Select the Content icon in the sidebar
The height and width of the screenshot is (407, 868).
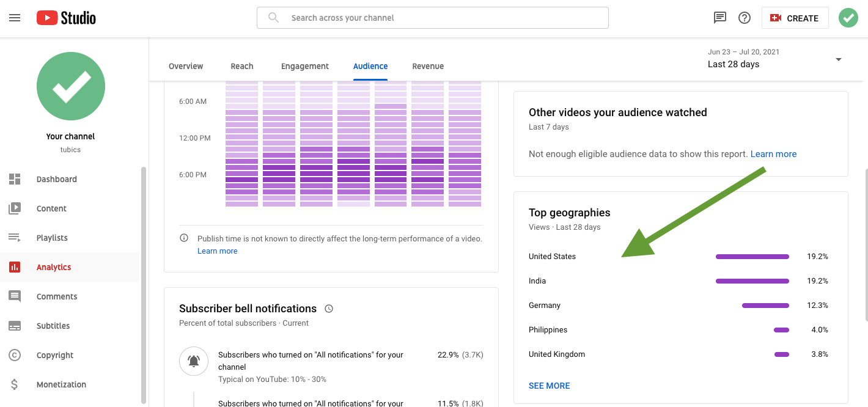pos(15,208)
